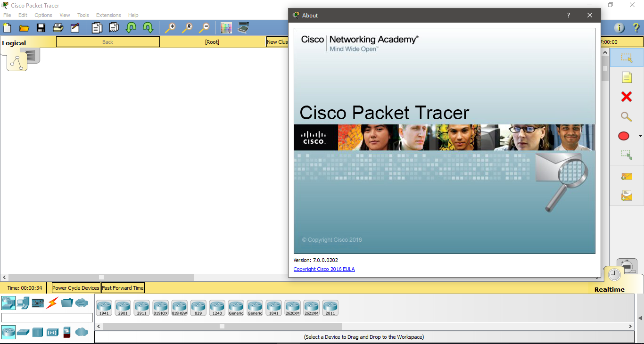Select the Connections lightning bolt category

[52, 303]
